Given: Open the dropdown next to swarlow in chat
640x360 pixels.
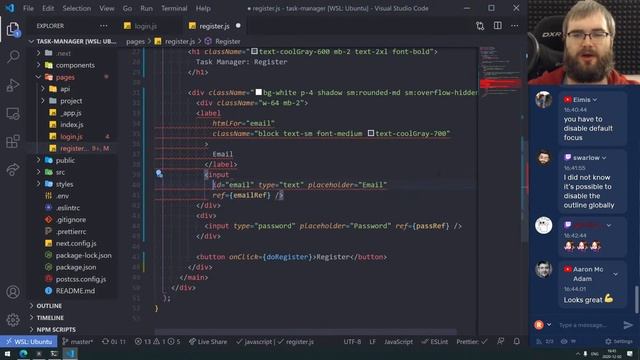Looking at the screenshot, I should pos(604,158).
